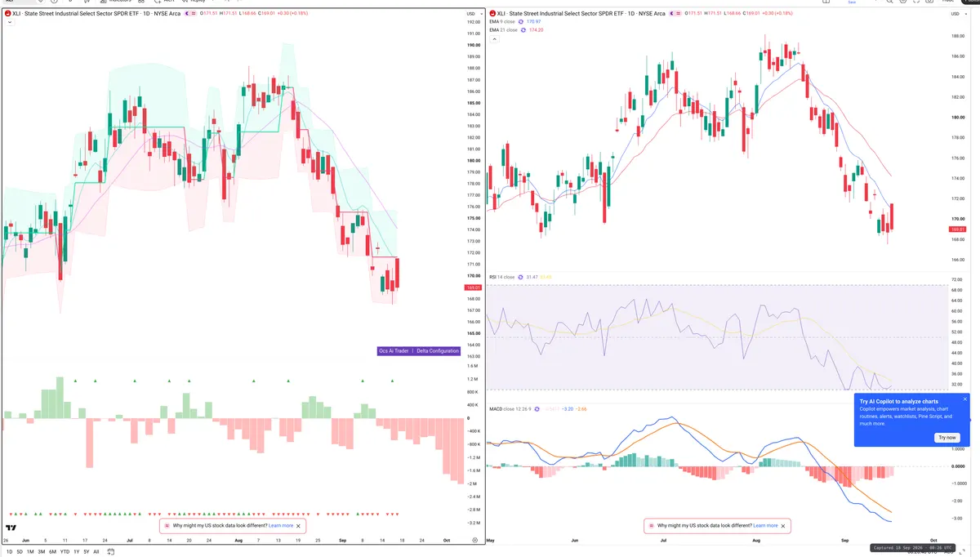Click the Try now button
The height and width of the screenshot is (557, 980).
(947, 438)
